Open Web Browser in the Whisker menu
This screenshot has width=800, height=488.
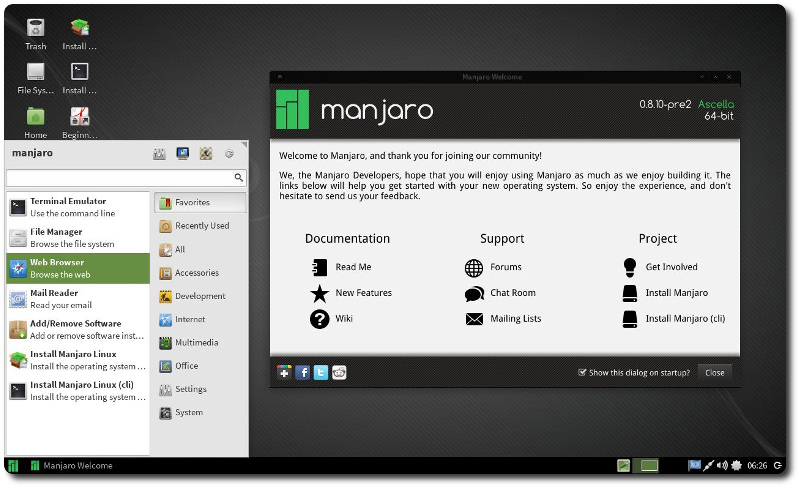78,268
